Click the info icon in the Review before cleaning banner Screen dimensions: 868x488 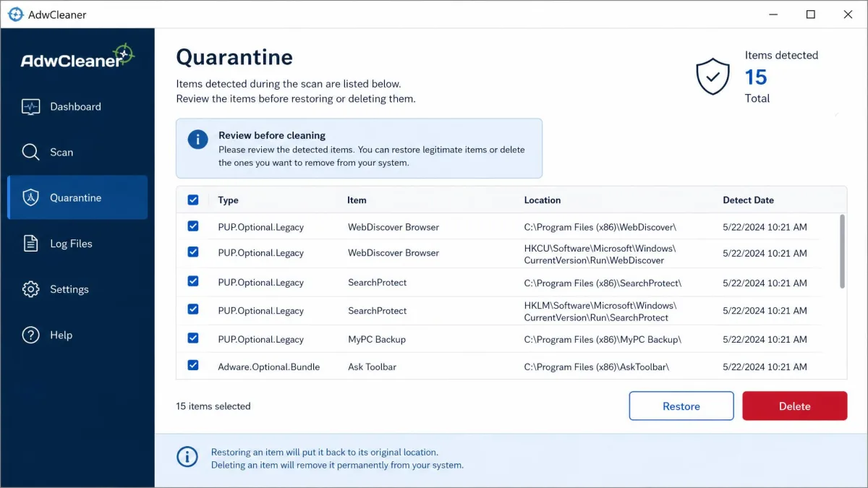pos(197,140)
